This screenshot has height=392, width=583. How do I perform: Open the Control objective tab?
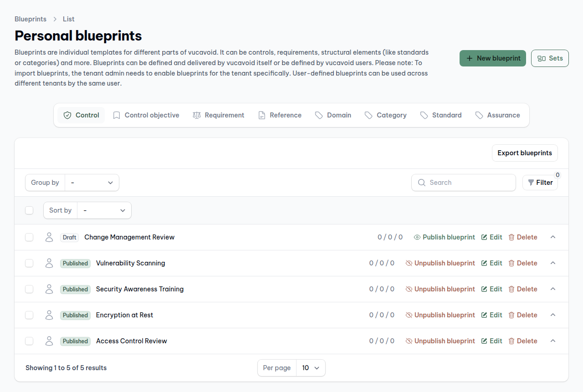[x=146, y=115]
